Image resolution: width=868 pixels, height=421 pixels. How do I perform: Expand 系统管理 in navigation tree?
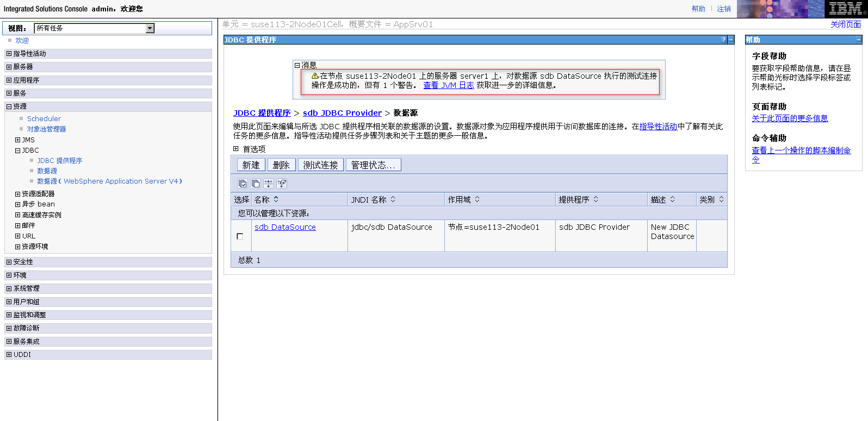point(9,288)
